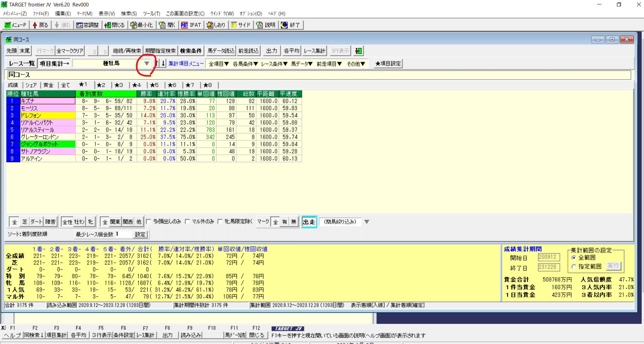Open the 種牡馬 aggregation item dropdown

(147, 63)
